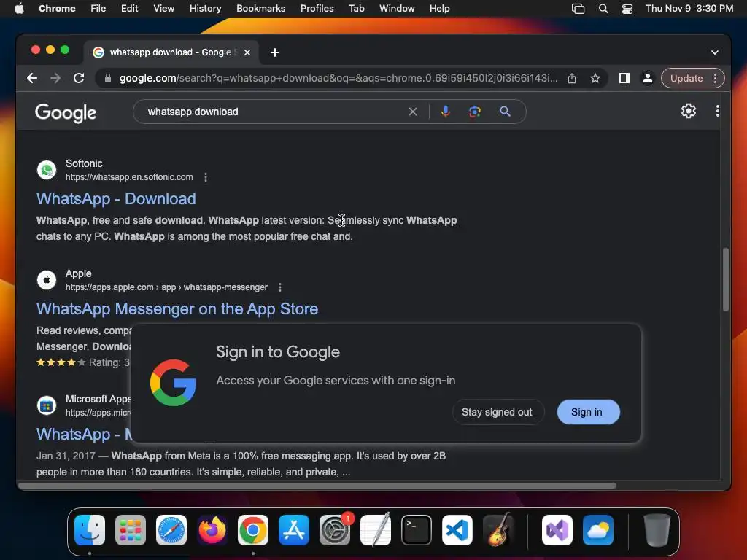747x560 pixels.
Task: Open the apps.apple.com breadcrumb link
Action: coord(166,287)
